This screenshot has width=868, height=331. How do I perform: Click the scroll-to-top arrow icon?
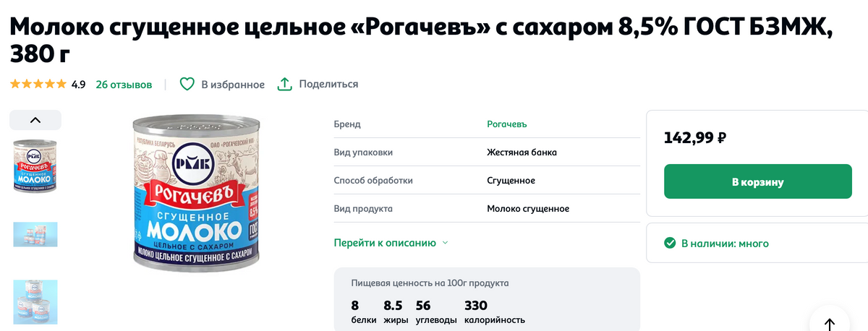pyautogui.click(x=829, y=324)
